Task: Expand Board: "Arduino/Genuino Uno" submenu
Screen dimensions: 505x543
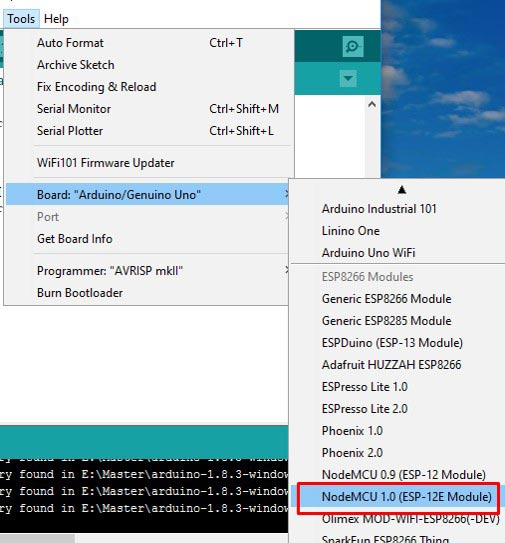Action: (147, 194)
